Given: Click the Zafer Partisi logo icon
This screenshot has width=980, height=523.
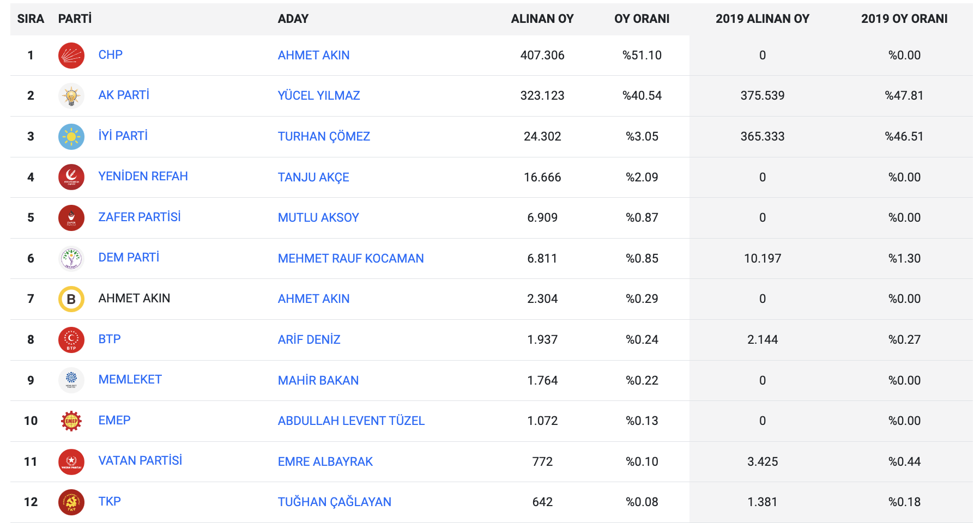Looking at the screenshot, I should tap(71, 218).
